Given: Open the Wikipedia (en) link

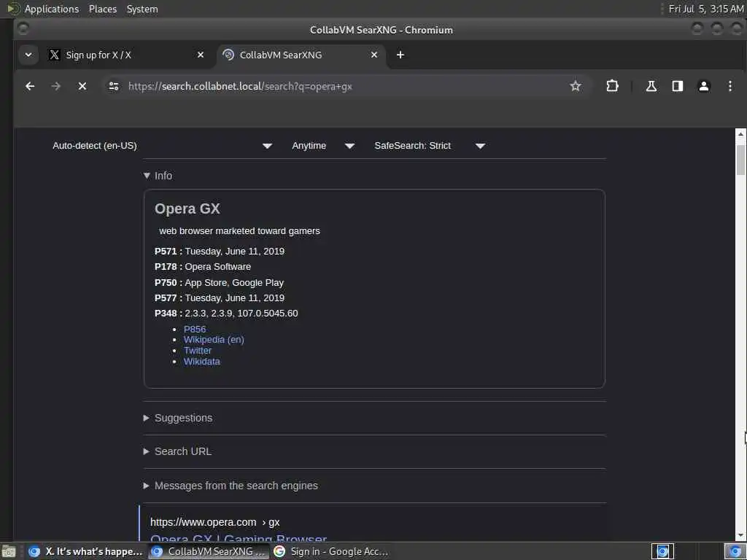Looking at the screenshot, I should [214, 340].
